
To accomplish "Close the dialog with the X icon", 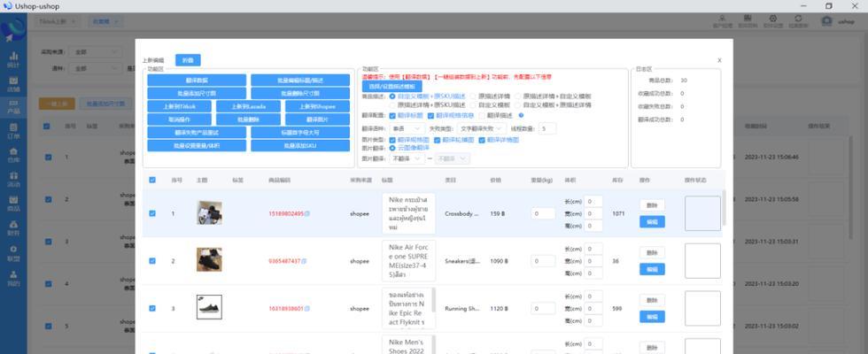I will (719, 60).
